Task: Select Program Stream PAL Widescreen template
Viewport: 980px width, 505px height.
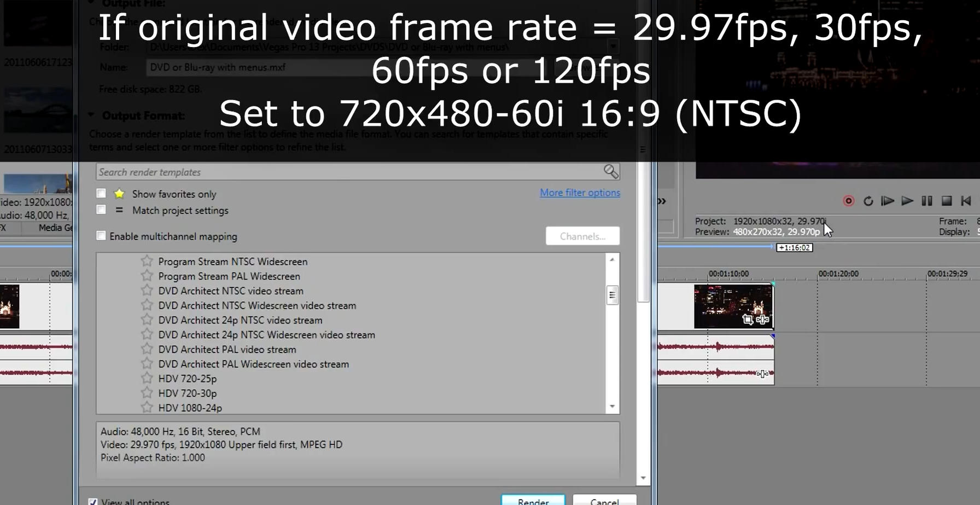Action: (x=229, y=276)
